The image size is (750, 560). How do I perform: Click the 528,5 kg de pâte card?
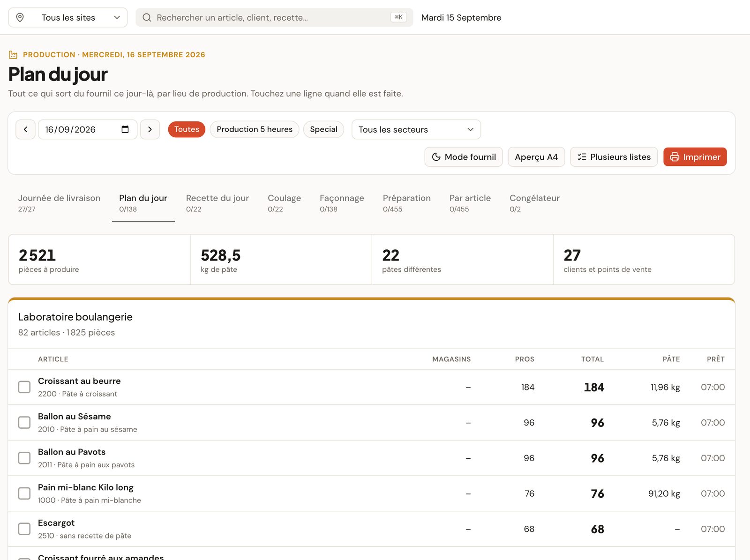[x=281, y=260]
